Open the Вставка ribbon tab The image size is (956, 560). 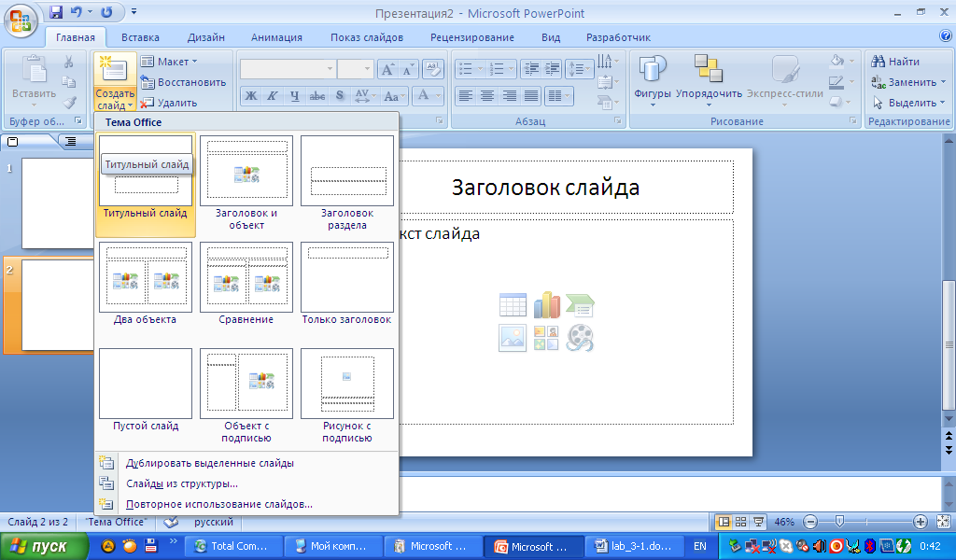(140, 37)
